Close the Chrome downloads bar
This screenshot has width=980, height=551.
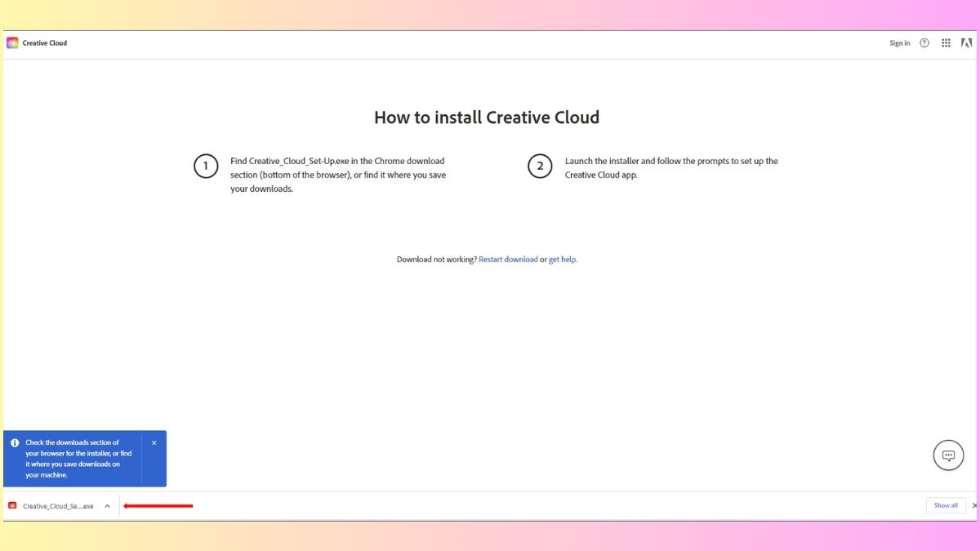(x=974, y=505)
